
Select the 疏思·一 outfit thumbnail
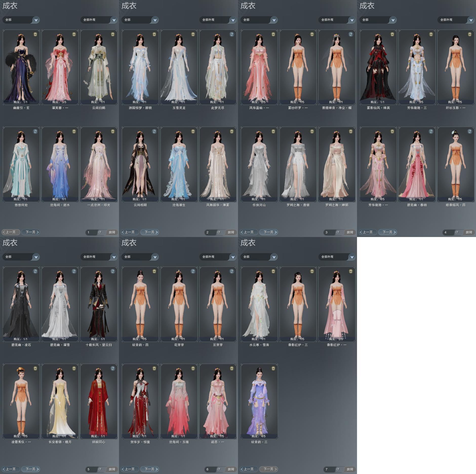click(x=218, y=401)
